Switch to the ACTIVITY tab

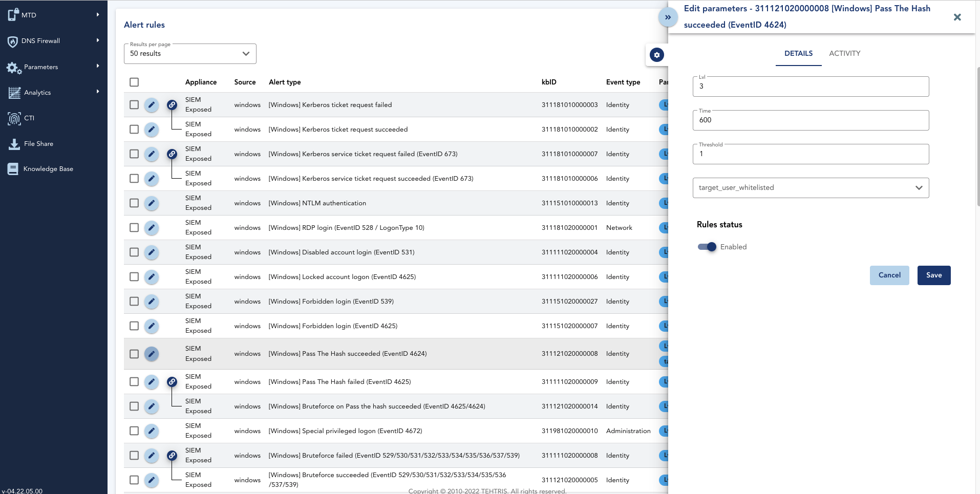click(x=845, y=53)
